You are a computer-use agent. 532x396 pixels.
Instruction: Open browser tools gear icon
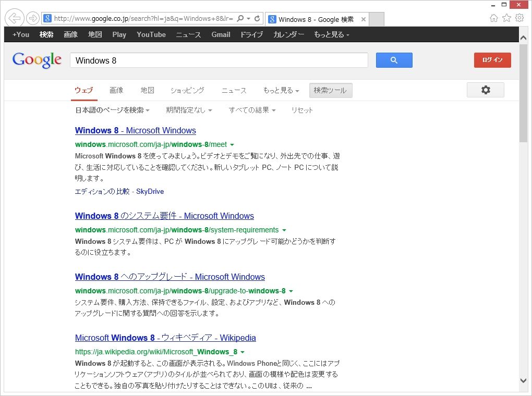point(519,18)
